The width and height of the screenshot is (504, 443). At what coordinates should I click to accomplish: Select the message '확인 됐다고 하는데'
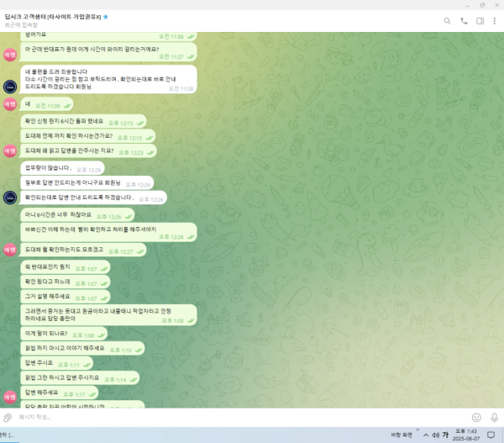(66, 282)
